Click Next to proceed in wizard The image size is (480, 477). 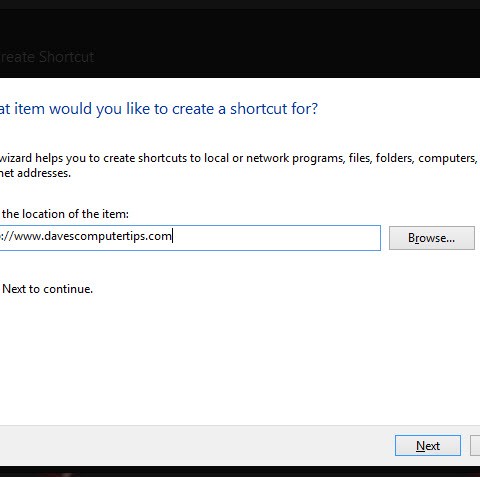[428, 445]
